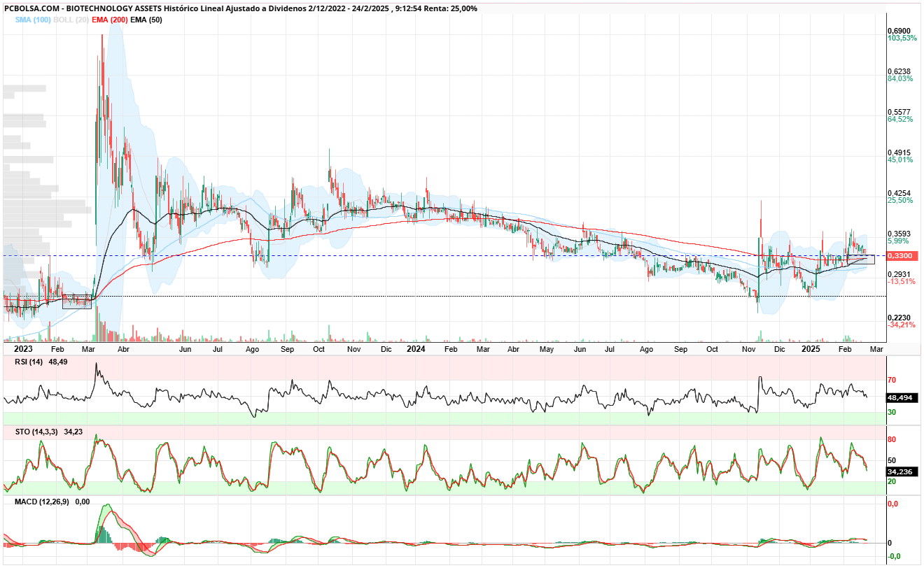Select the Nov 2024 month label
Image resolution: width=924 pixels, height=568 pixels.
click(x=750, y=348)
